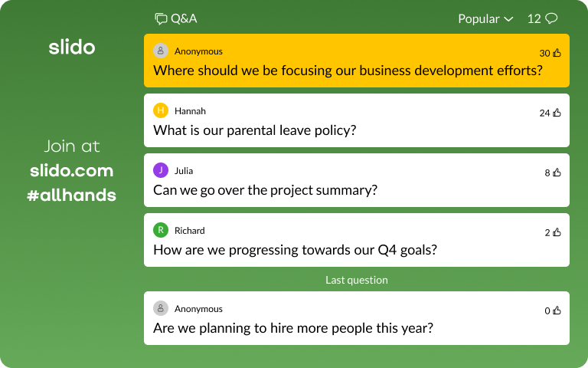This screenshot has width=588, height=368.
Task: Click Richard's green avatar icon
Action: [161, 230]
